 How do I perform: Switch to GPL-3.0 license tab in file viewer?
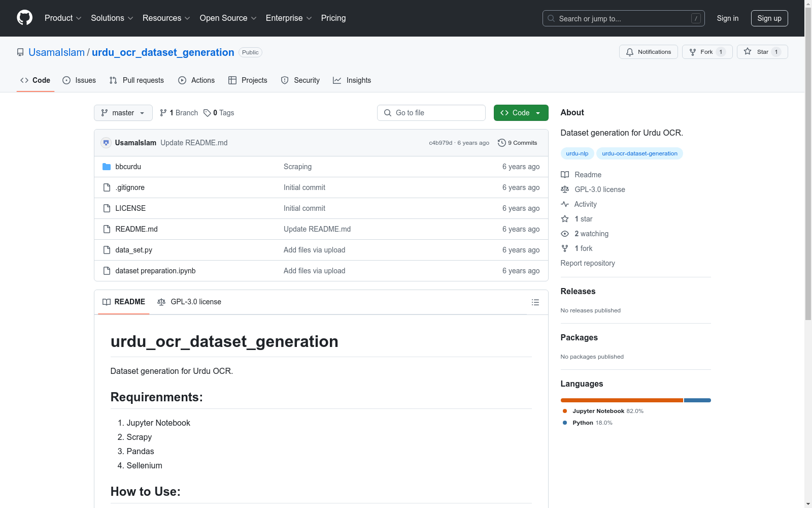189,302
